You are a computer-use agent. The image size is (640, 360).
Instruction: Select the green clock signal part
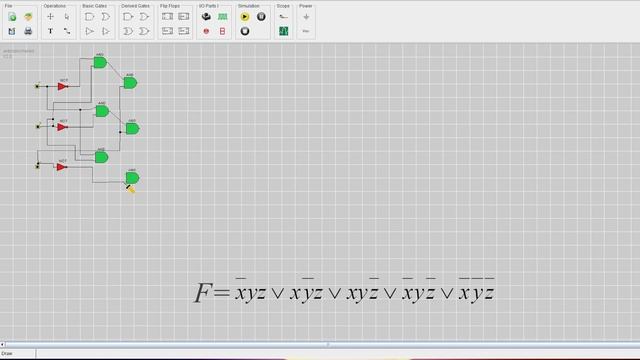[222, 17]
